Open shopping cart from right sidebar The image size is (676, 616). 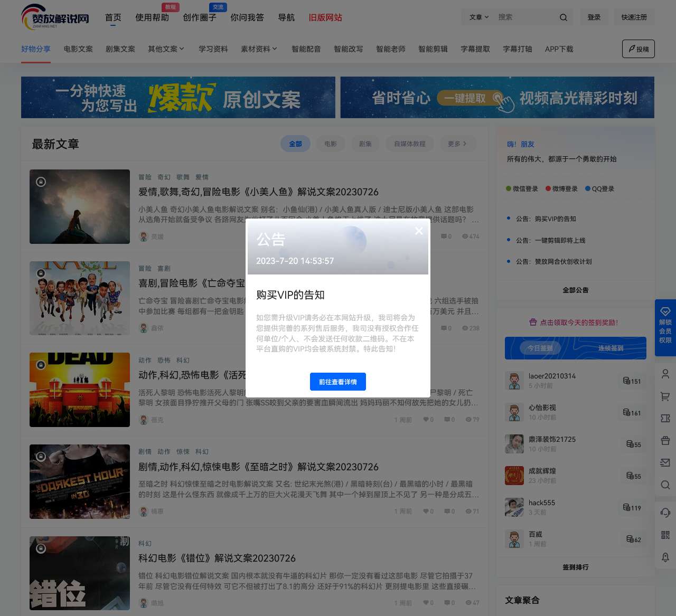pyautogui.click(x=665, y=396)
